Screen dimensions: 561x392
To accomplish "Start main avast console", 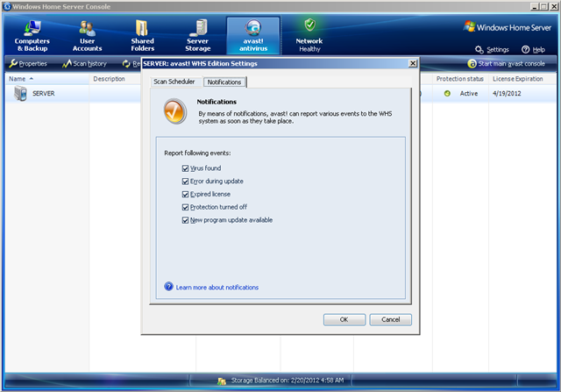I will point(506,64).
